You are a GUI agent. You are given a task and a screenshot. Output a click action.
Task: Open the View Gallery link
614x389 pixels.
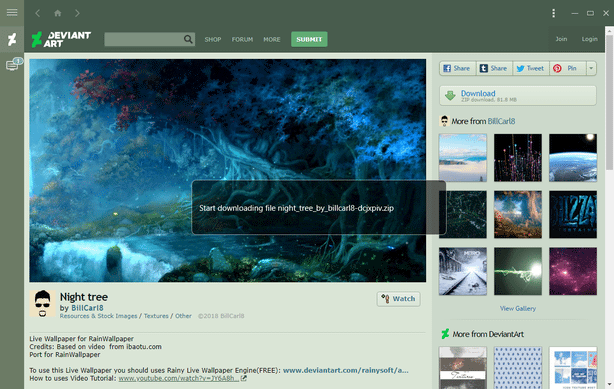pyautogui.click(x=518, y=309)
